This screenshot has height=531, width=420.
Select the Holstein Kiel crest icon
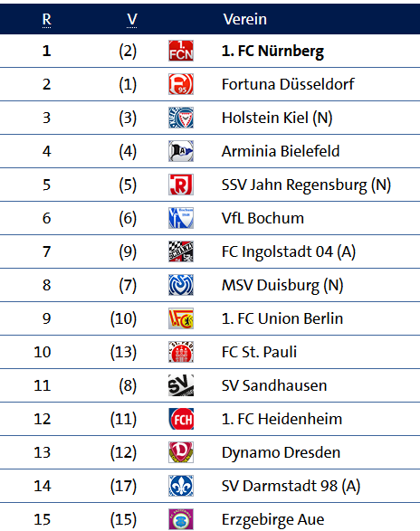point(181,118)
